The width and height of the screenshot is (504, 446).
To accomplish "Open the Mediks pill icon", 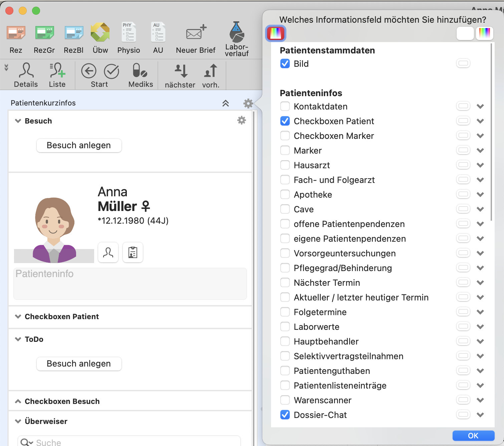I will (141, 71).
